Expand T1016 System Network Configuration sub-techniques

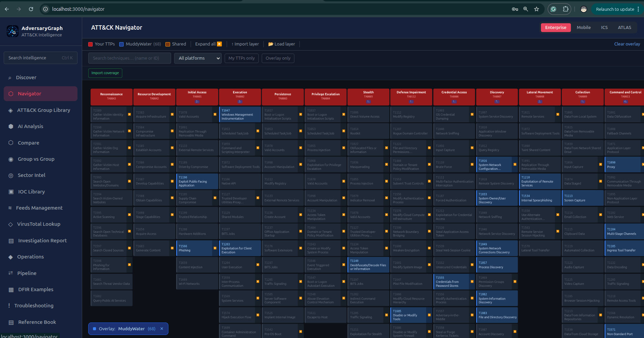[515, 164]
